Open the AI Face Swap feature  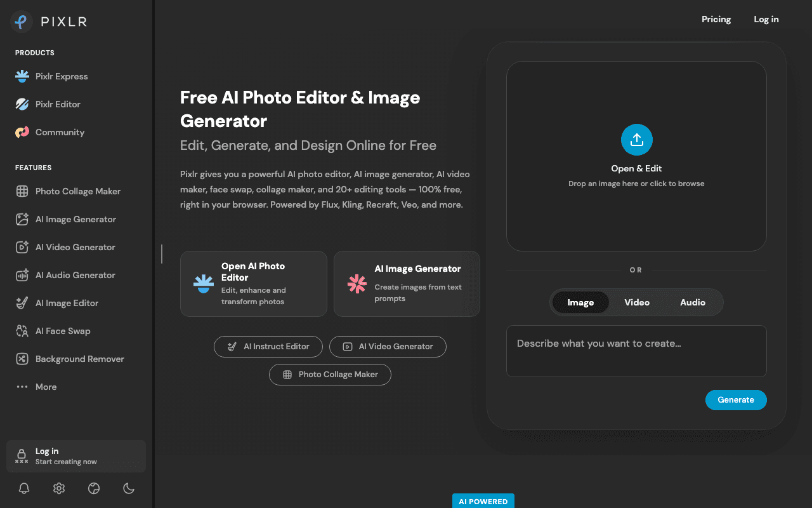pos(53,331)
